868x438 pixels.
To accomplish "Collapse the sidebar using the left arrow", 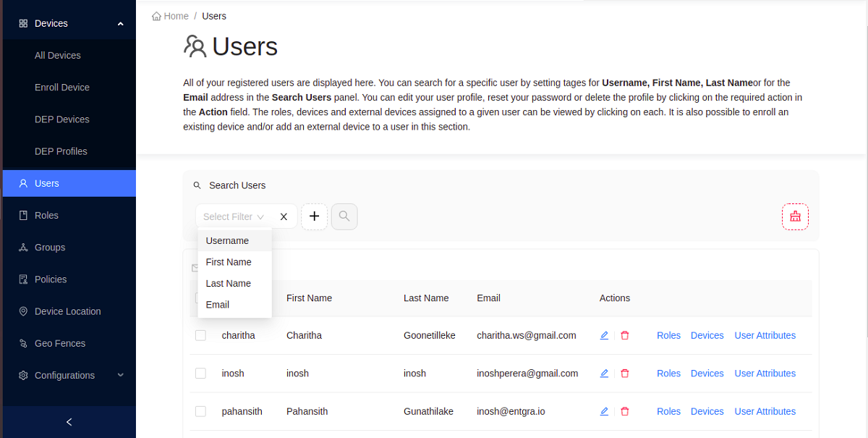I will coord(69,422).
